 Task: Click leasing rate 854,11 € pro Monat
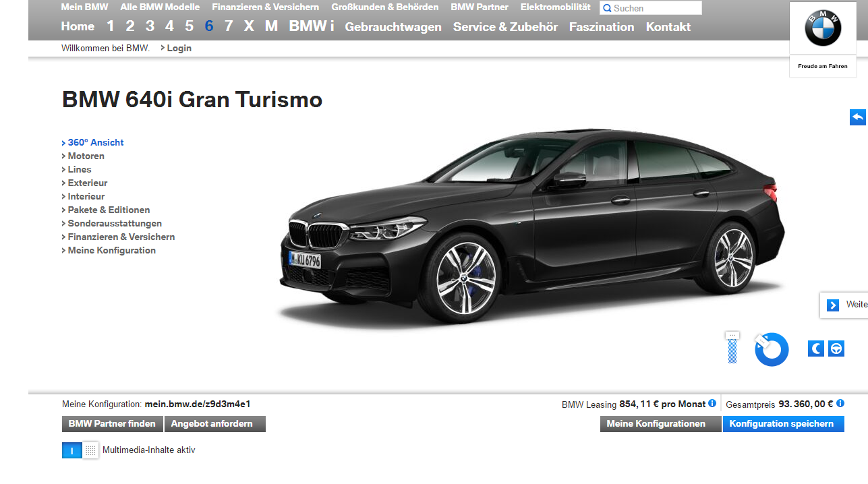click(662, 404)
